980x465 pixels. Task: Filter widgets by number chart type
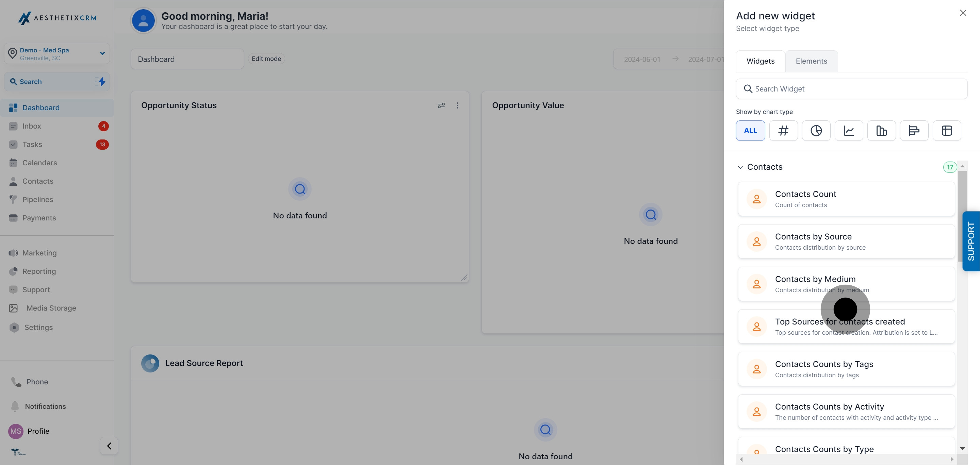pos(783,130)
